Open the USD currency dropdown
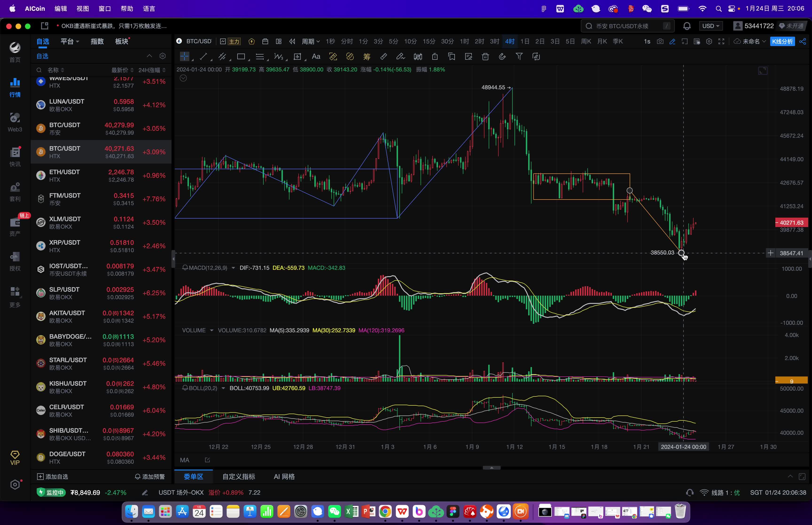The width and height of the screenshot is (812, 525). (710, 26)
